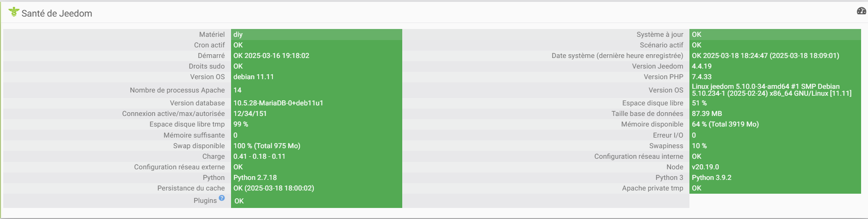The height and width of the screenshot is (219, 868).
Task: Click the Espace disque libre 51 % value
Action: pos(699,103)
